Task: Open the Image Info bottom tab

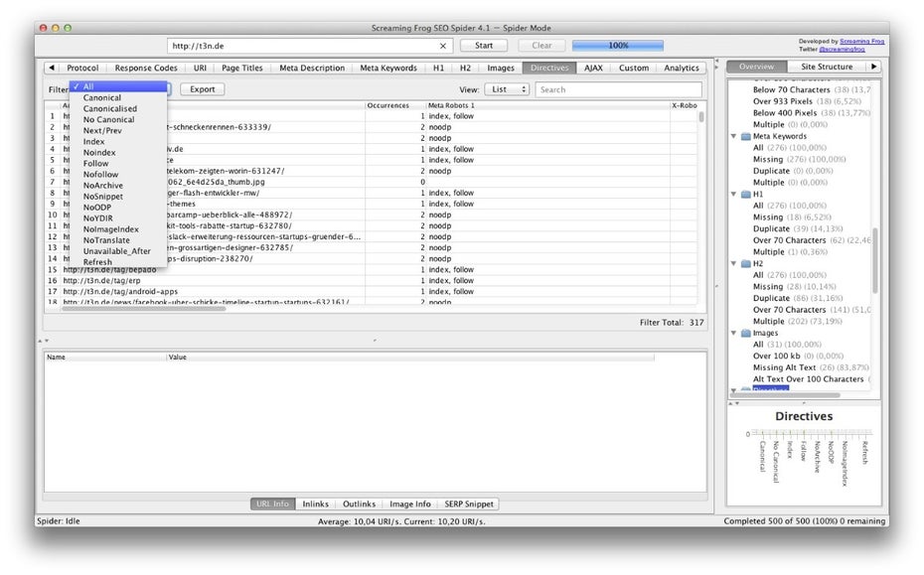Action: [x=409, y=503]
